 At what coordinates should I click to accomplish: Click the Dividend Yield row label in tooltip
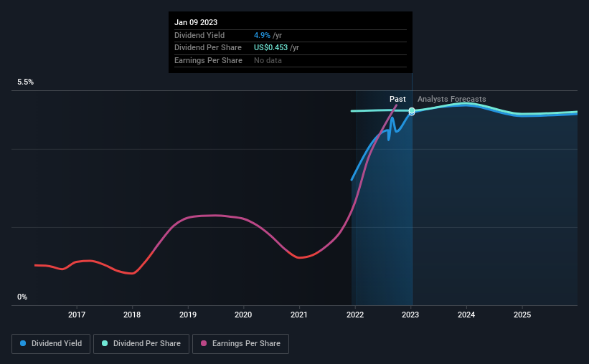(x=199, y=35)
